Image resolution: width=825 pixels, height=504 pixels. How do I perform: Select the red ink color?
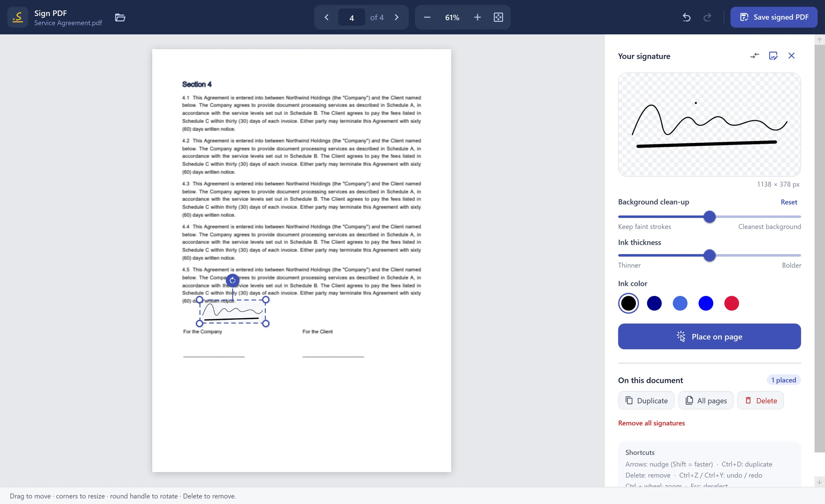click(x=731, y=303)
